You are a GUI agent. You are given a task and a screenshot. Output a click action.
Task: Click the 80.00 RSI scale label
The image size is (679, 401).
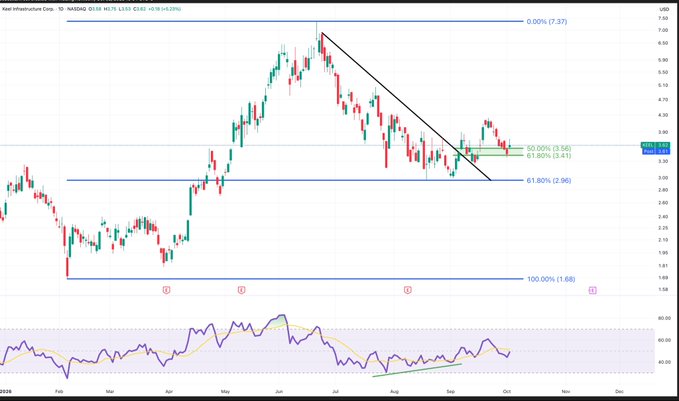click(x=664, y=318)
